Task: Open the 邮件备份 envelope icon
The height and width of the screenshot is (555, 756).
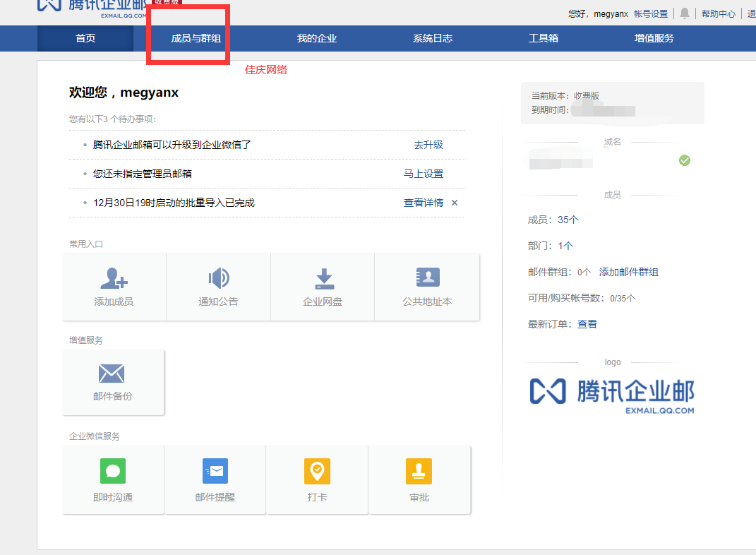Action: click(x=112, y=374)
